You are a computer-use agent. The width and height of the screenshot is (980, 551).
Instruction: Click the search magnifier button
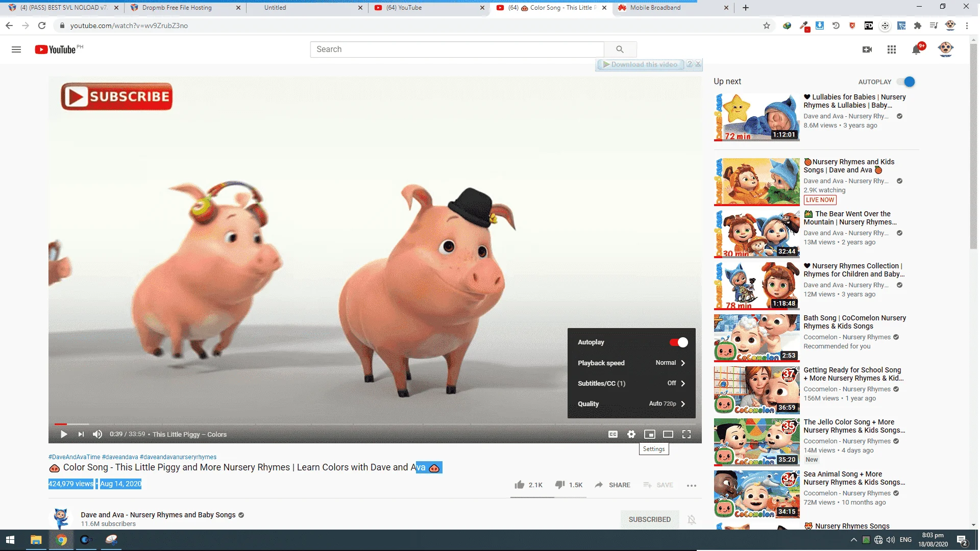click(x=620, y=49)
